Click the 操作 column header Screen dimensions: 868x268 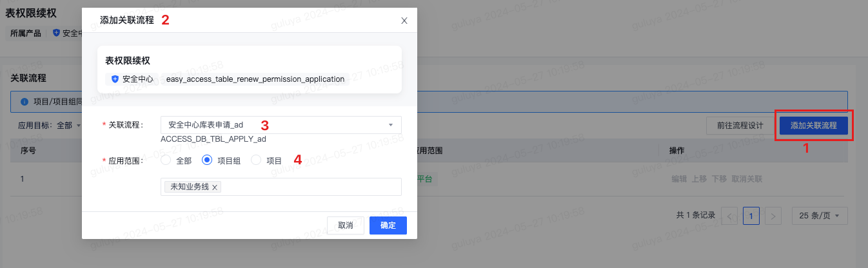(x=676, y=150)
